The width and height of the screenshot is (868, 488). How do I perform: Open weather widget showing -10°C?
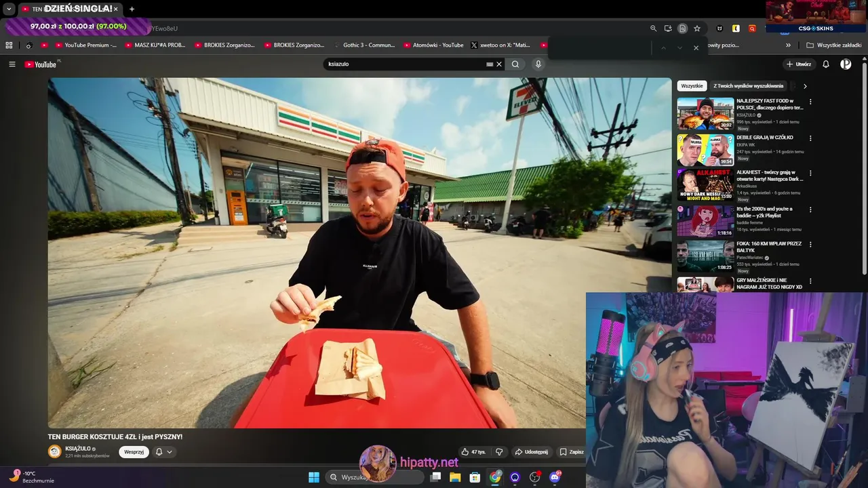32,477
